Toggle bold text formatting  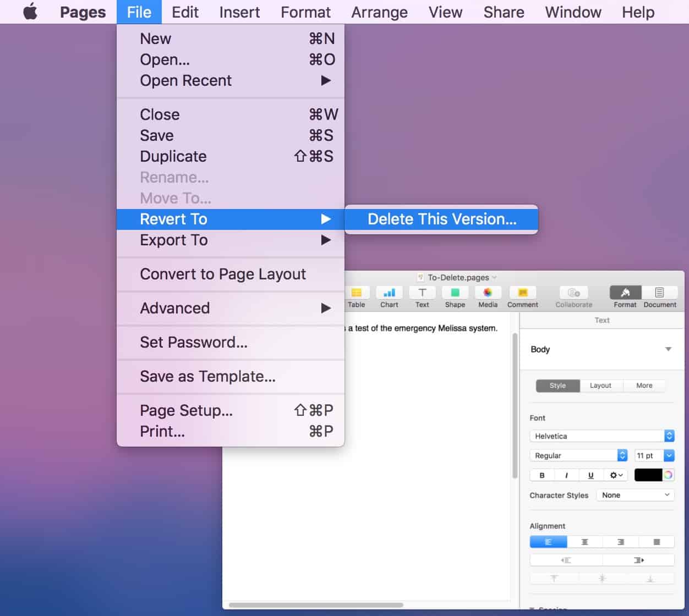click(542, 475)
